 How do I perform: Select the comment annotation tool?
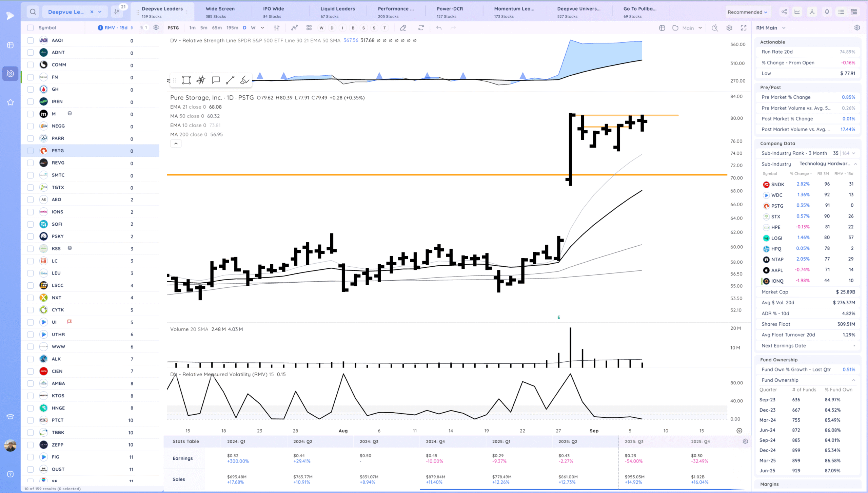click(216, 80)
